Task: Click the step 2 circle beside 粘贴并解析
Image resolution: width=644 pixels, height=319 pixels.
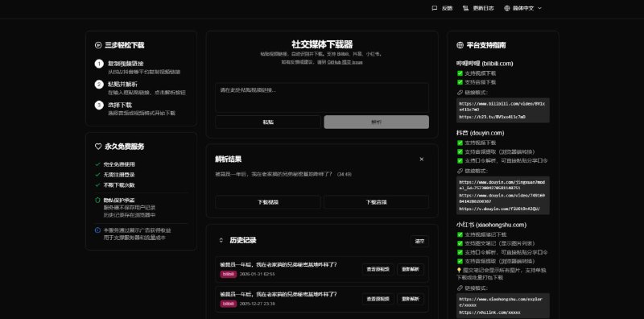Action: 99,85
